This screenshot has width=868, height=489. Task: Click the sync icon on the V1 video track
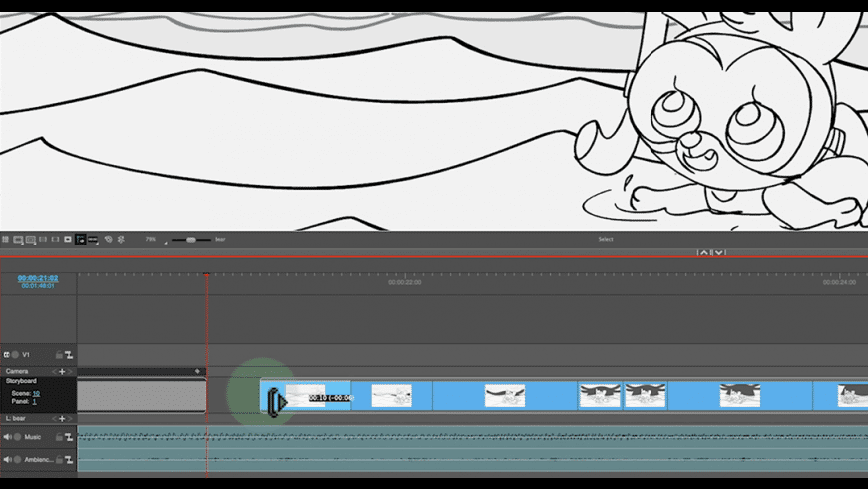click(69, 355)
